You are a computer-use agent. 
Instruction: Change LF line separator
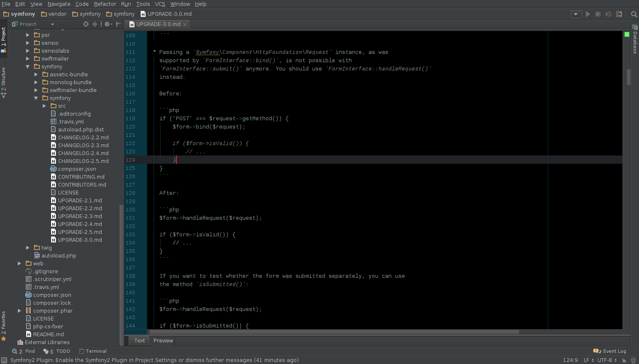coord(589,360)
